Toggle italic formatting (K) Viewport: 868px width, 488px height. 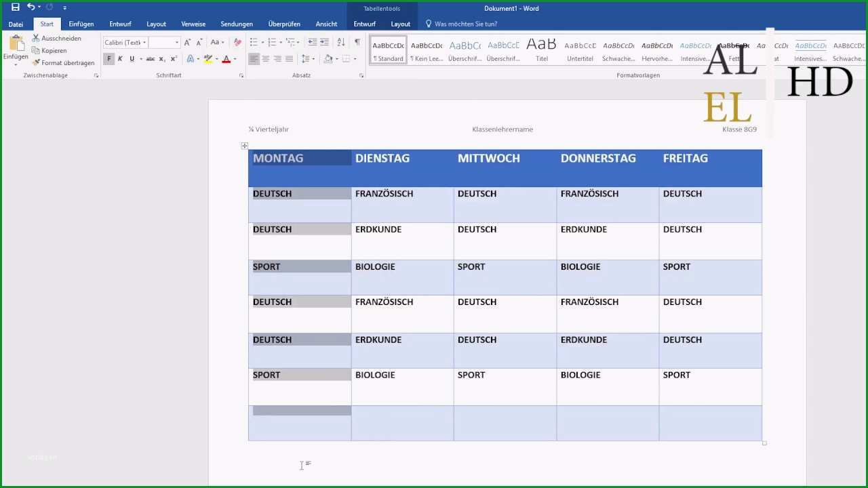(120, 59)
